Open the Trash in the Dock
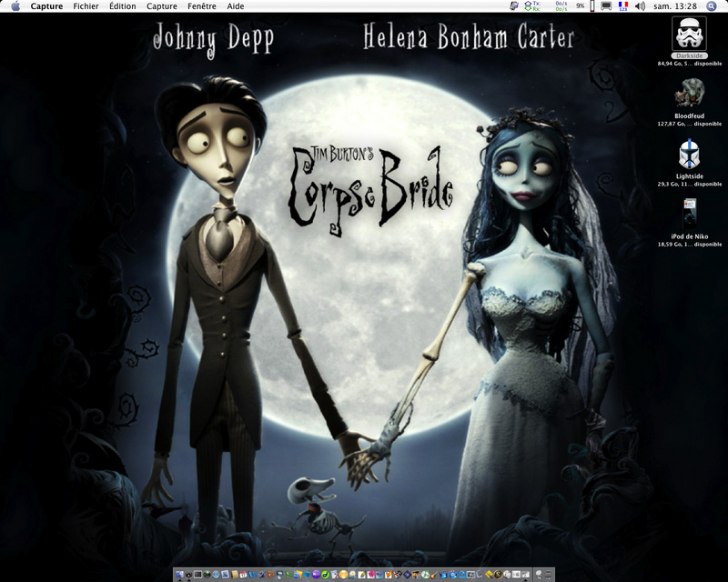This screenshot has height=582, width=728. [549, 575]
